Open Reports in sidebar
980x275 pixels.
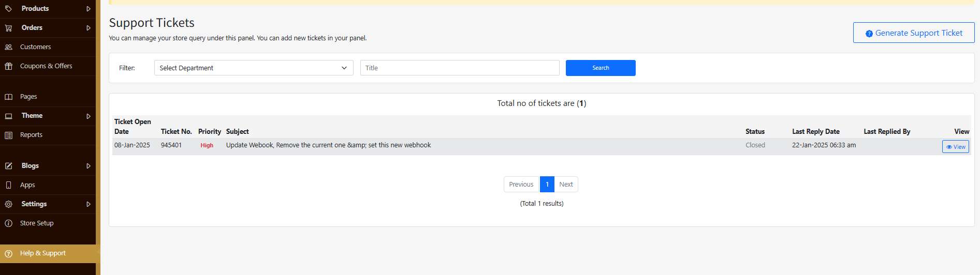tap(48, 135)
